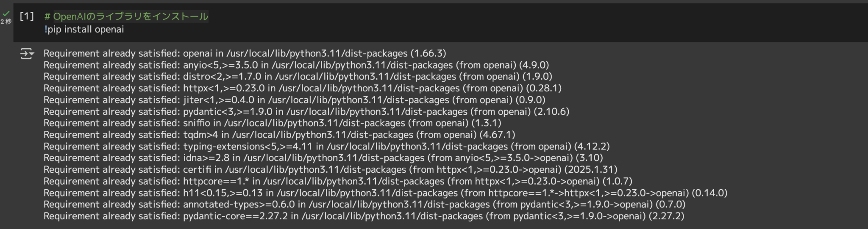Click the sniffio (1.3.1) output line
This screenshot has height=229, width=868.
pos(272,123)
